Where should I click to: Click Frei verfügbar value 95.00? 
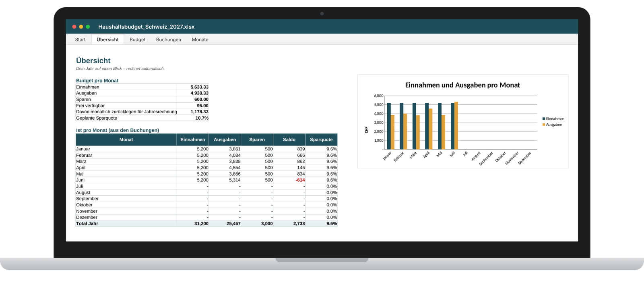(203, 106)
